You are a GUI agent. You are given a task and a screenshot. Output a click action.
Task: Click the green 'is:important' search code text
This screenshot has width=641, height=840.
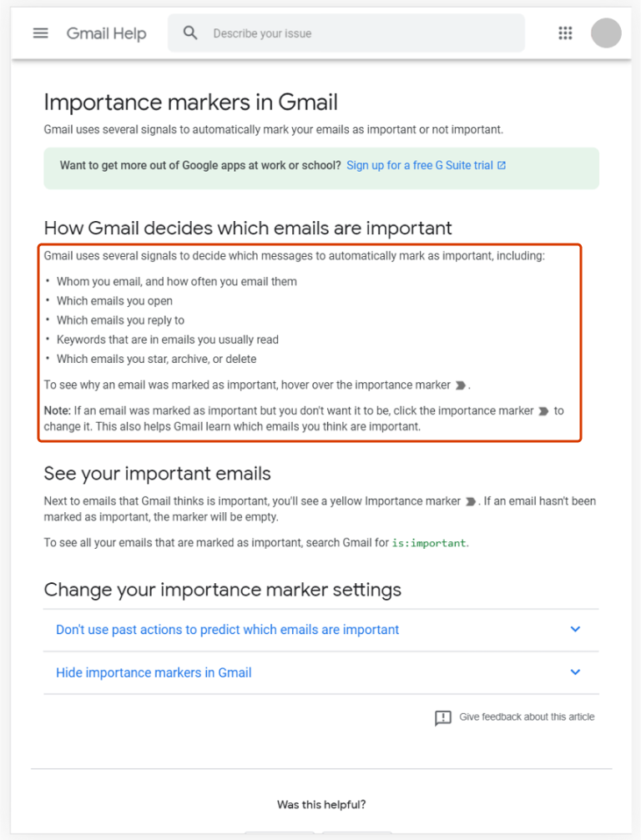point(429,543)
